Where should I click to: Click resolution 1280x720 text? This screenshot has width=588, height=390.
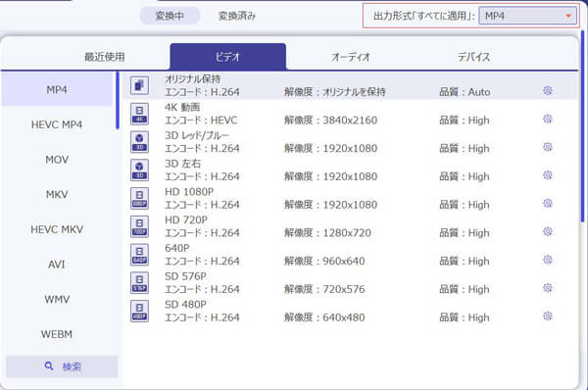(x=347, y=233)
